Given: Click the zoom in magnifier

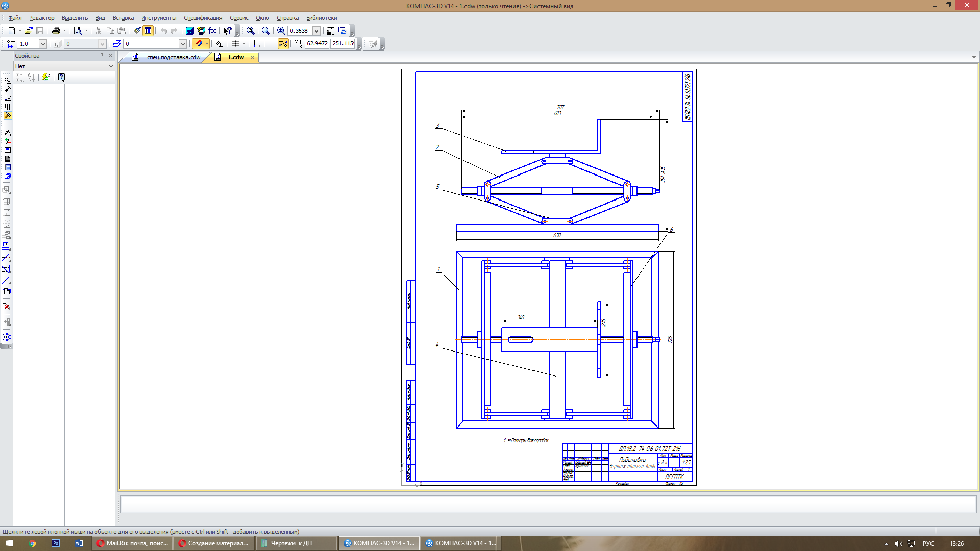Looking at the screenshot, I should [281, 31].
